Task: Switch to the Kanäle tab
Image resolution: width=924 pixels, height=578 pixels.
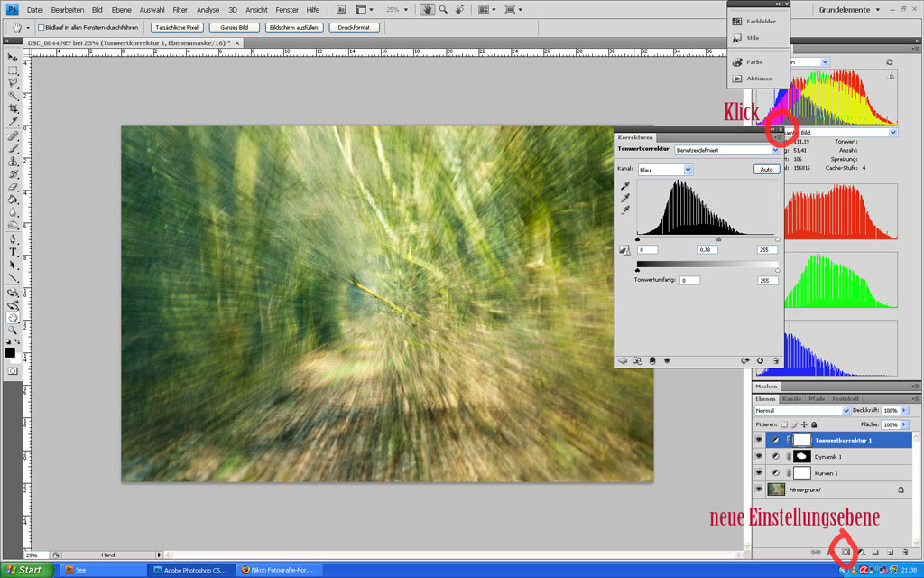Action: point(791,399)
